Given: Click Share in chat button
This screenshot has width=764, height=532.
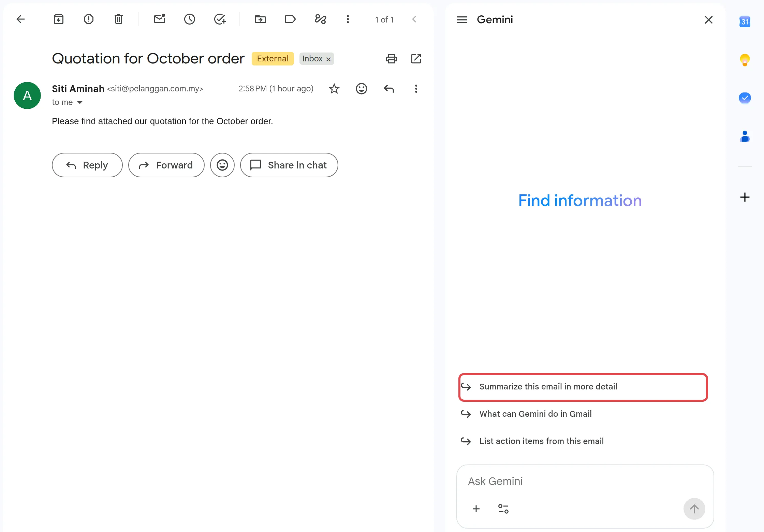Looking at the screenshot, I should click(289, 165).
